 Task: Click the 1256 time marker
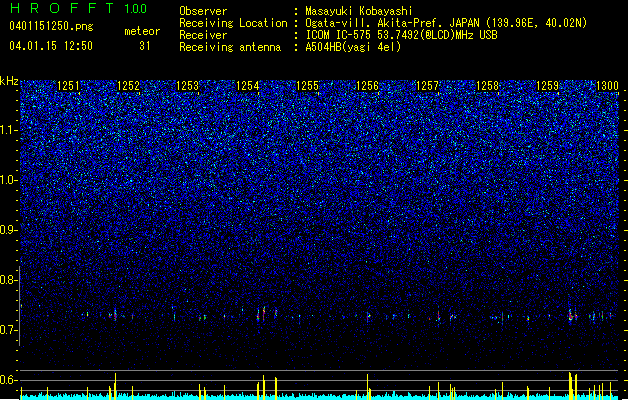[x=367, y=86]
